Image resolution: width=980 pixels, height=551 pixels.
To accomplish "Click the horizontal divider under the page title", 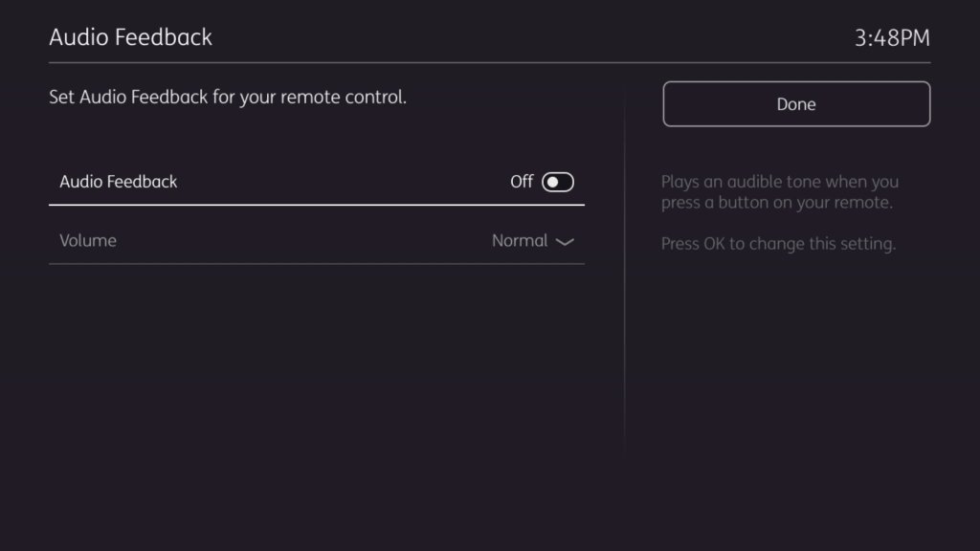I will tap(489, 63).
